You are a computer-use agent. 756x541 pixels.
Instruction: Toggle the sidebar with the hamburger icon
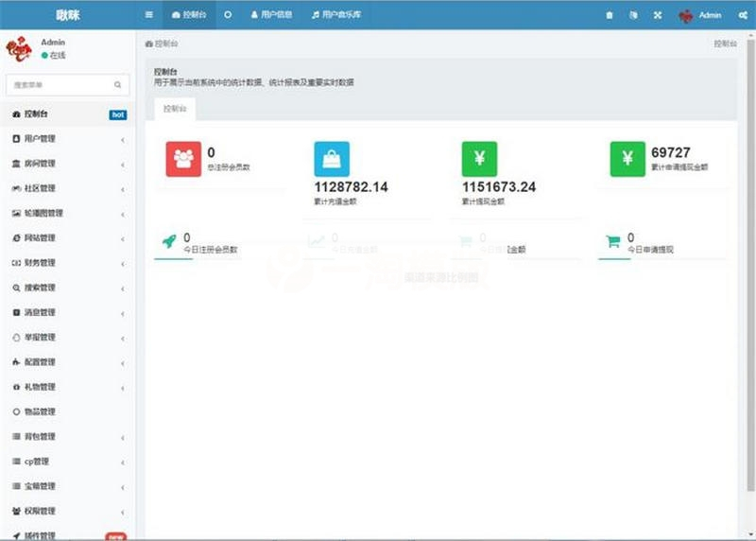pos(149,15)
